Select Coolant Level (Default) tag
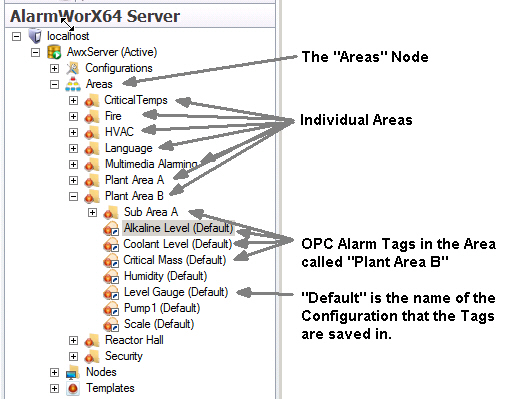Image resolution: width=510 pixels, height=399 pixels. pos(178,244)
